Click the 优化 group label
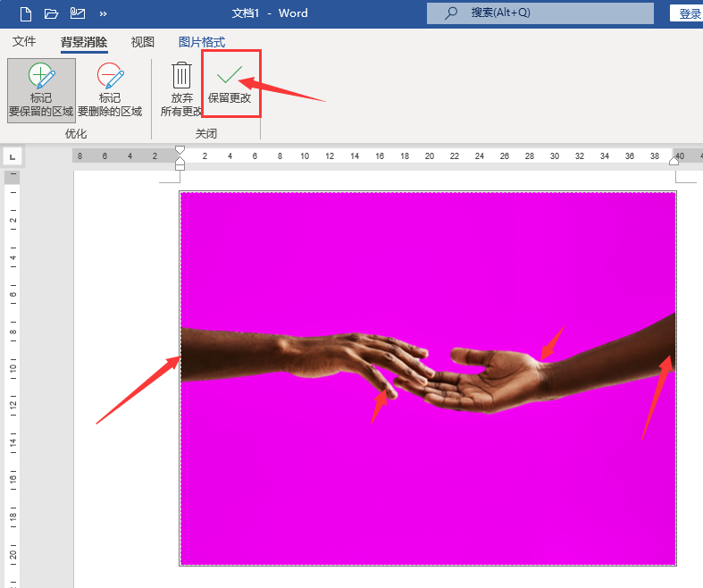 [x=76, y=134]
